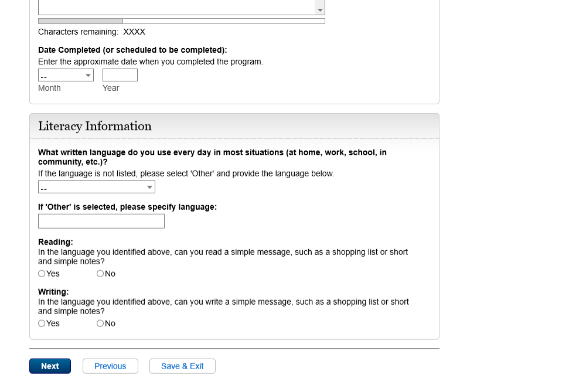Choose No for Writing
586x392 pixels.
pyautogui.click(x=100, y=323)
